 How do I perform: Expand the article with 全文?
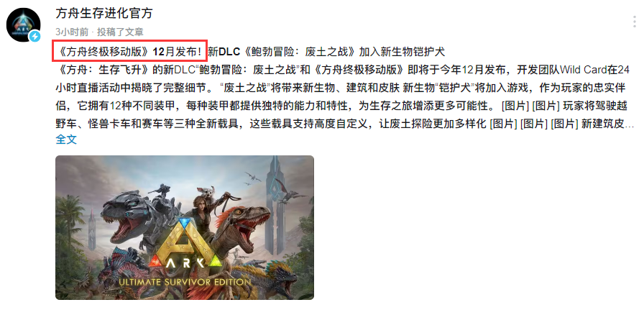(x=66, y=140)
